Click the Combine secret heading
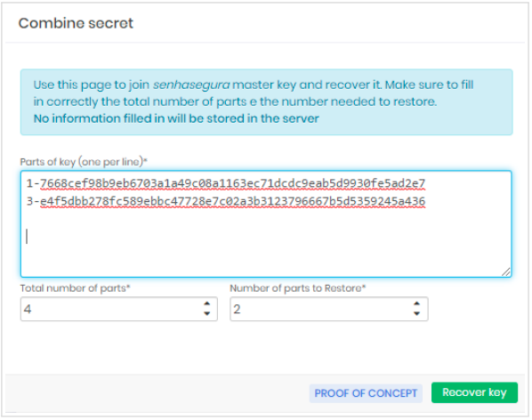 point(76,23)
